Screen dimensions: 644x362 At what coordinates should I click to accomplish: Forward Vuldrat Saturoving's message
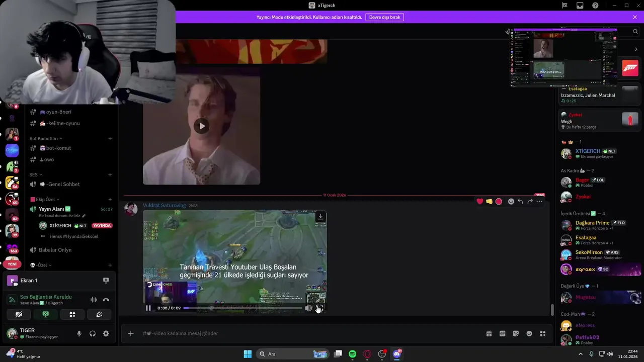pyautogui.click(x=530, y=202)
